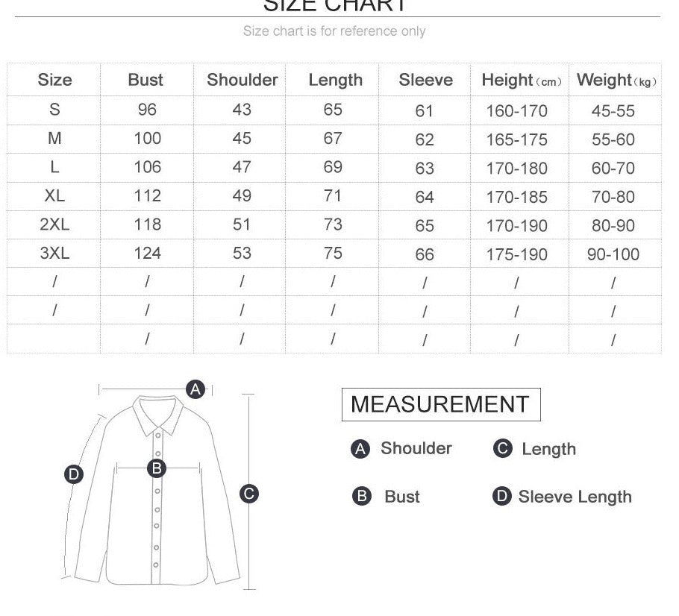Click the MEASUREMENT heading box

tap(440, 404)
